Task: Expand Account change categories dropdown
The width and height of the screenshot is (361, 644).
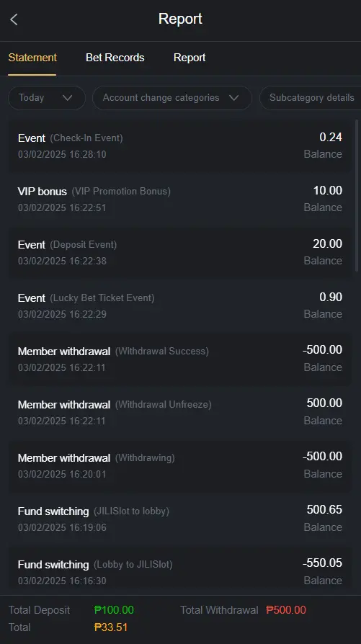Action: coord(172,98)
